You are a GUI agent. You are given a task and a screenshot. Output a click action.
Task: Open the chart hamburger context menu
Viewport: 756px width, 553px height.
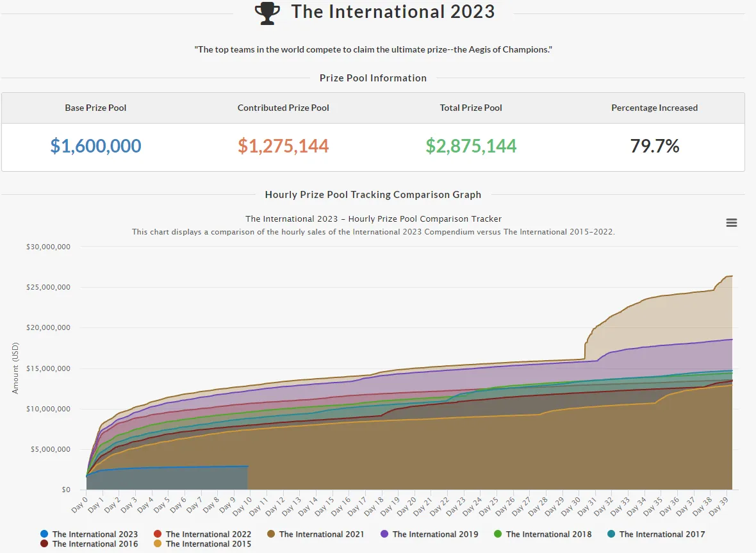coord(732,222)
